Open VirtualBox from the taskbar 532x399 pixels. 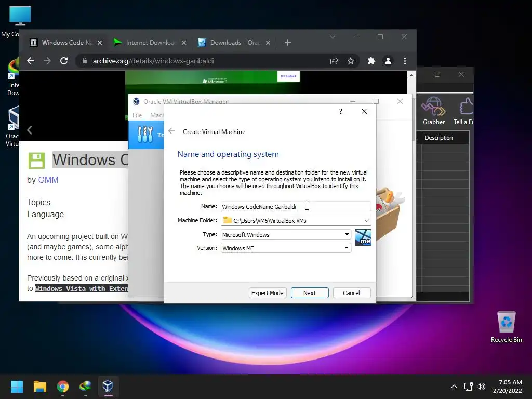(108, 387)
